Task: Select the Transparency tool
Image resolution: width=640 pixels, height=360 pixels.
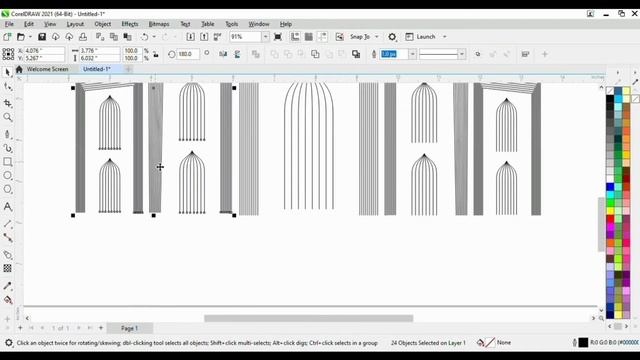Action: pyautogui.click(x=7, y=268)
